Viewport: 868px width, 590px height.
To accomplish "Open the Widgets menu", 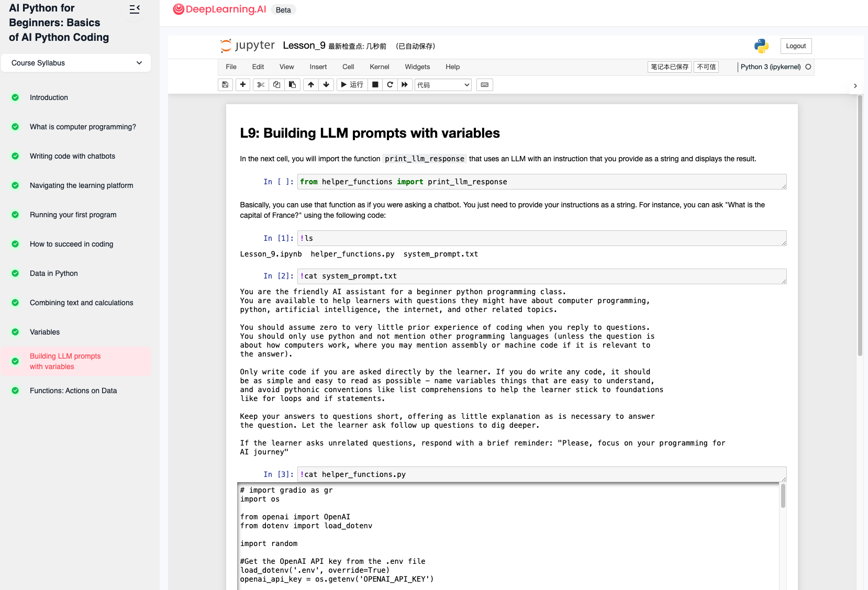I will tap(417, 67).
